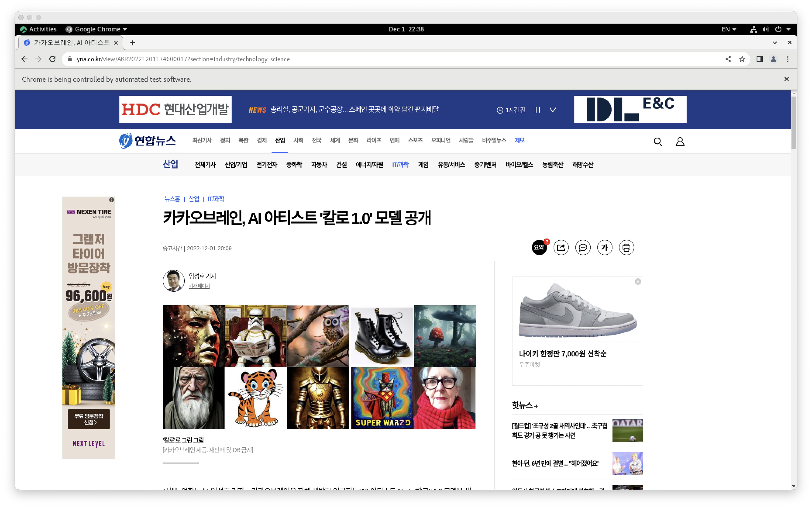Open the Google Chrome app menu
The image size is (812, 508).
(x=97, y=29)
